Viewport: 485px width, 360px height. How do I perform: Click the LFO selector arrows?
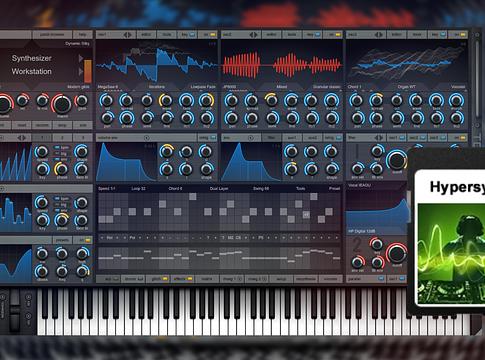pos(22,138)
